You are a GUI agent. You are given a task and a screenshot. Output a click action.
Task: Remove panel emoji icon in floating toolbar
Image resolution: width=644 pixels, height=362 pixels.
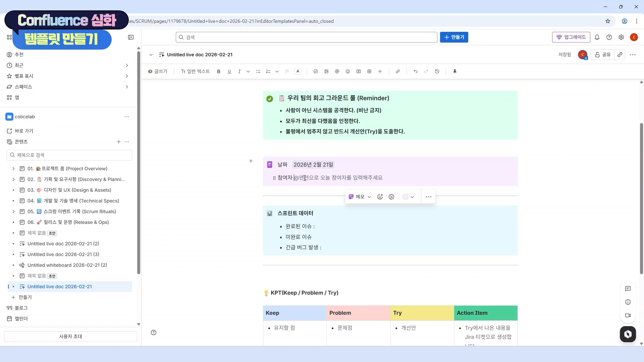point(391,197)
